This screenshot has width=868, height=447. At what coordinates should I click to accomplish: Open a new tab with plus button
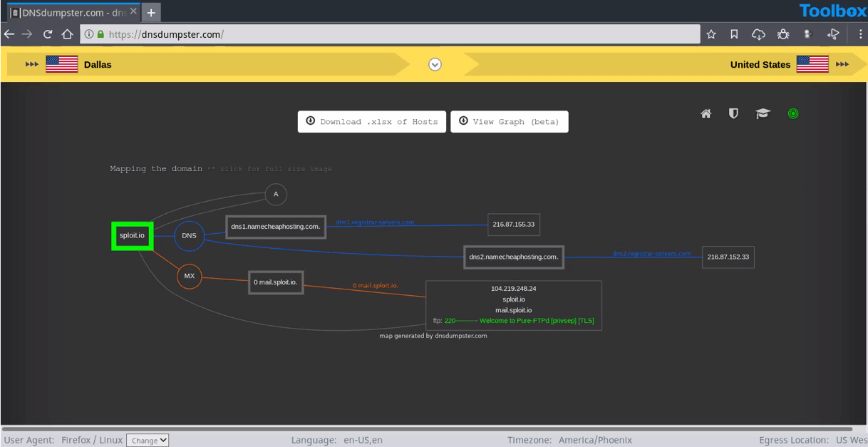pos(151,12)
